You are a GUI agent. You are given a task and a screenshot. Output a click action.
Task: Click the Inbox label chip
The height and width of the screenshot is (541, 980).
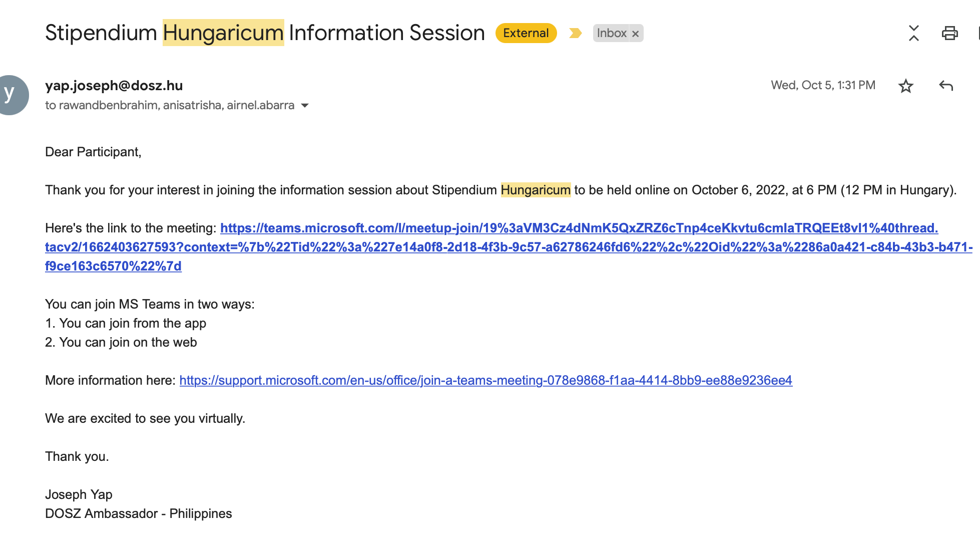point(611,33)
